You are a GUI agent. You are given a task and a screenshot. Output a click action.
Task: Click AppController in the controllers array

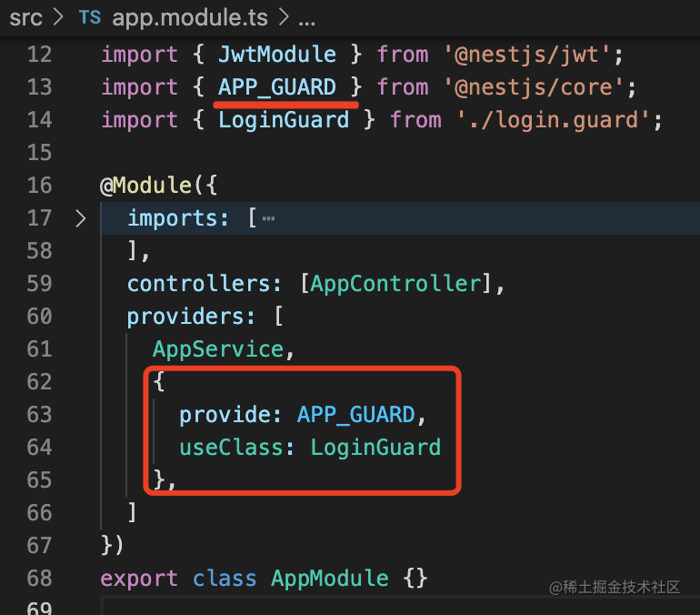[396, 284]
